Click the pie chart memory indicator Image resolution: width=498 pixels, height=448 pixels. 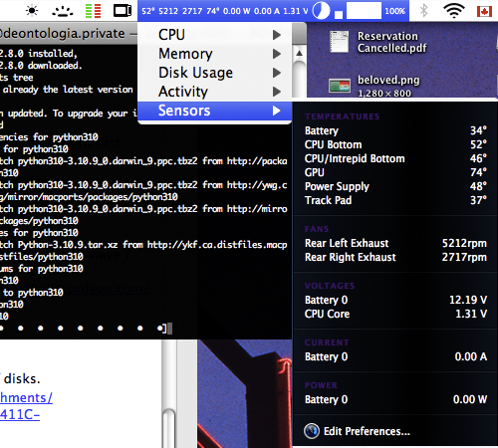click(321, 11)
